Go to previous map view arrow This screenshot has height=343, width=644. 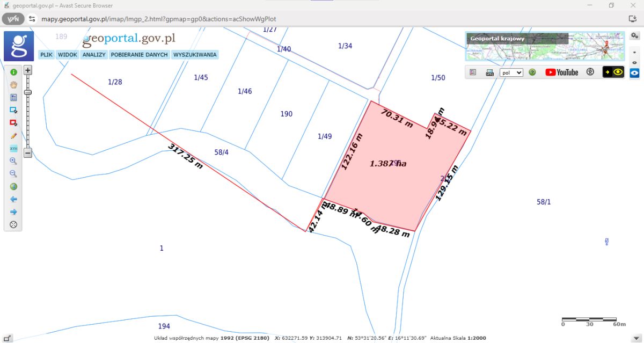click(x=13, y=199)
